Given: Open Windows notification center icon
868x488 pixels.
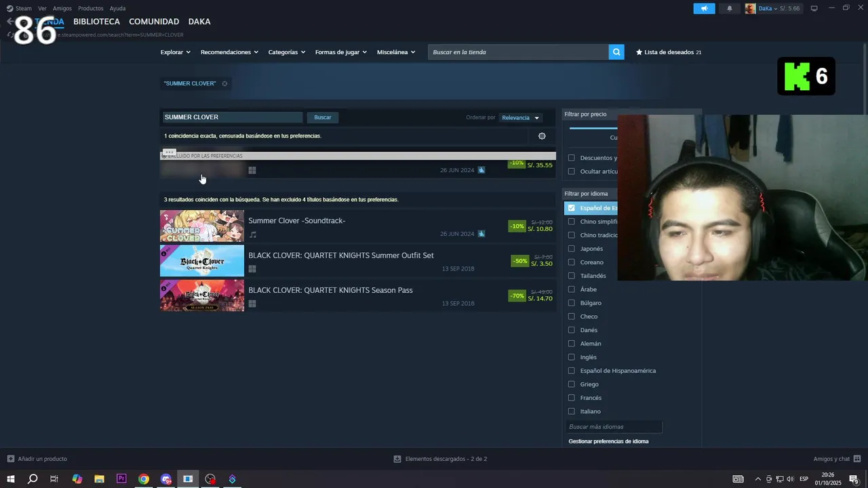Looking at the screenshot, I should coord(854,479).
